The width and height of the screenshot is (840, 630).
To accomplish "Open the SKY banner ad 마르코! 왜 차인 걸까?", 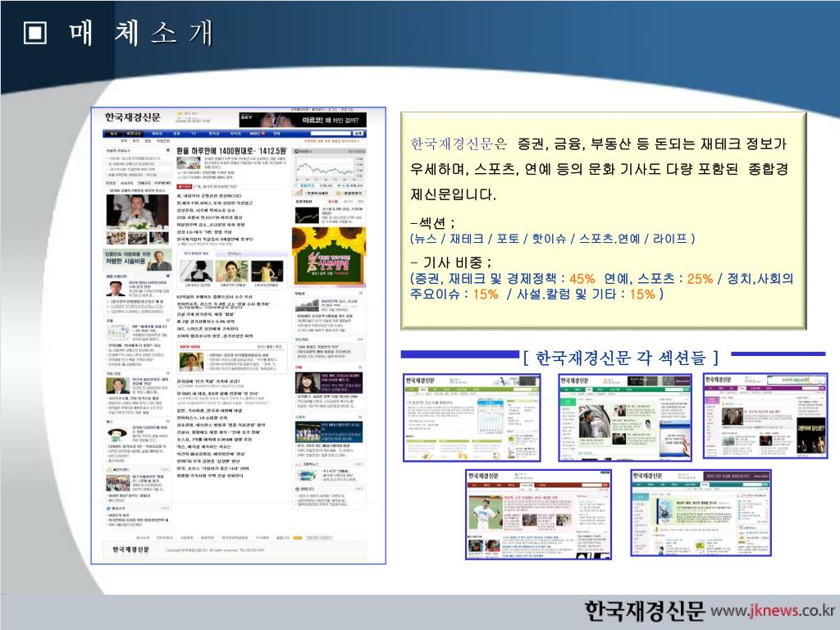I will [303, 120].
